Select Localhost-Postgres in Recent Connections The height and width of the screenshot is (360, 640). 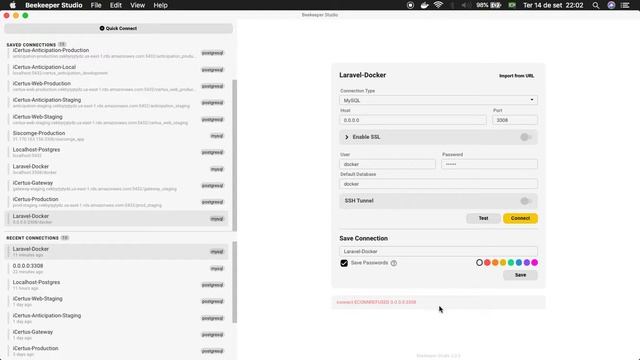point(117,285)
